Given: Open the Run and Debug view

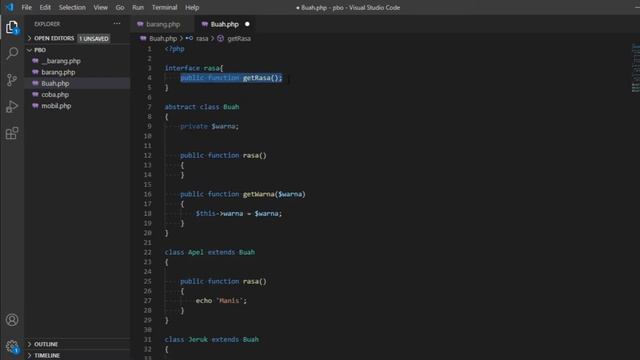Looking at the screenshot, I should click(12, 107).
